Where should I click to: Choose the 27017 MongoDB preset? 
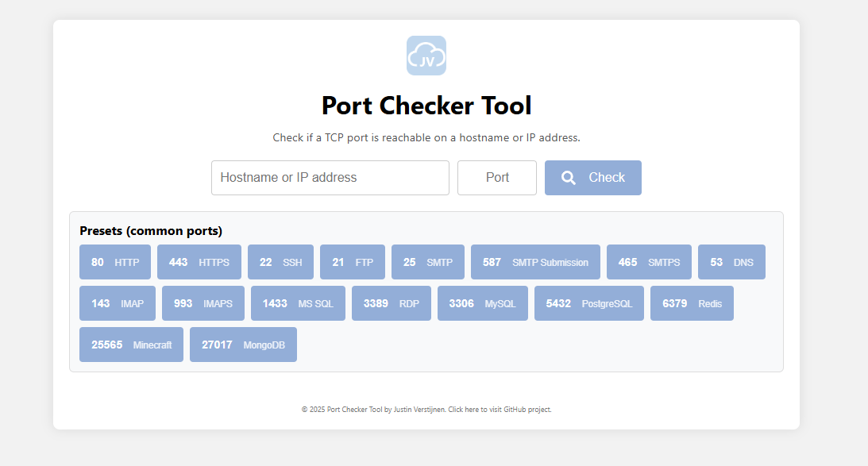(243, 345)
